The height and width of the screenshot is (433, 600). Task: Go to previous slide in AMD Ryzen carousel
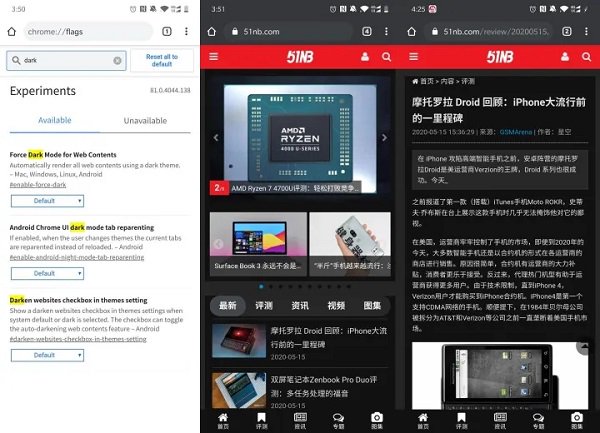pos(216,138)
